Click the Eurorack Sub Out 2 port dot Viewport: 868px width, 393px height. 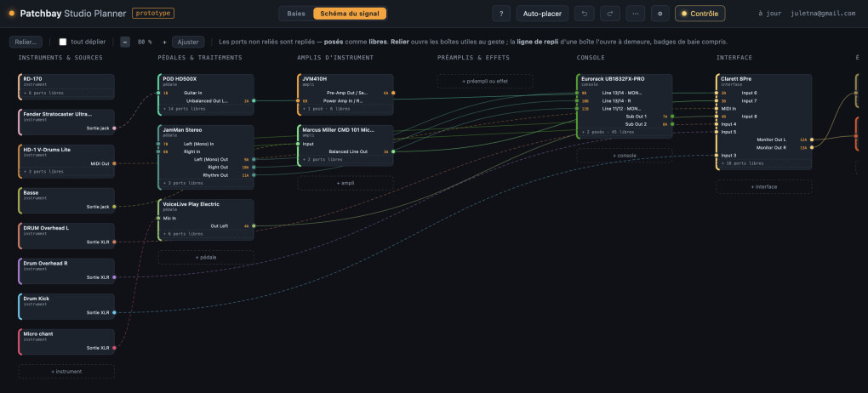[x=672, y=124]
